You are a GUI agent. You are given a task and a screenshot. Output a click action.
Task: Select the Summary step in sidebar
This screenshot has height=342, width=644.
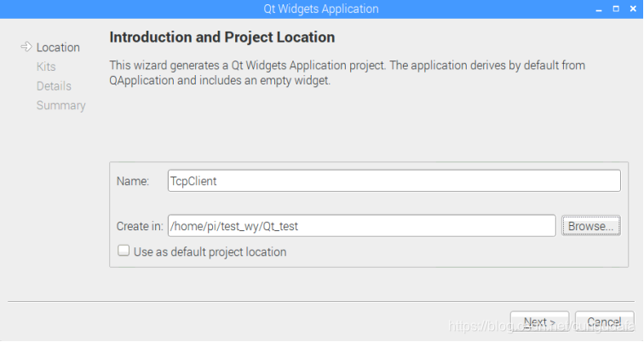pos(60,106)
